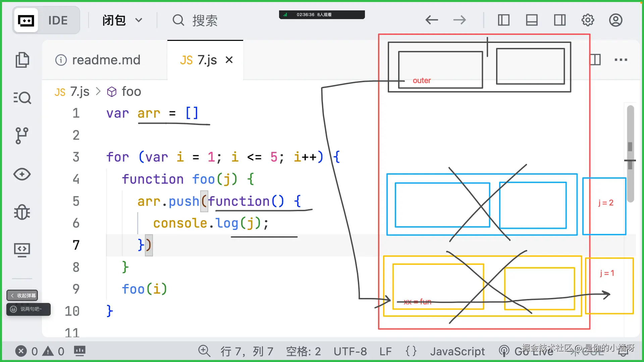The height and width of the screenshot is (362, 644).
Task: Click the 收起弹幕 collapse button
Action: 22,295
